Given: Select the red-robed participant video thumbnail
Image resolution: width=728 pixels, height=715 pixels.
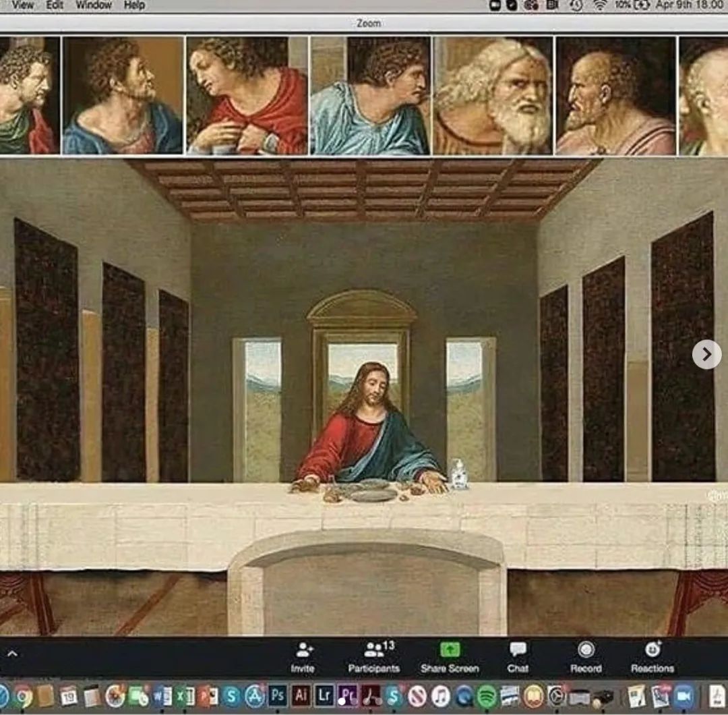Looking at the screenshot, I should coord(247,95).
